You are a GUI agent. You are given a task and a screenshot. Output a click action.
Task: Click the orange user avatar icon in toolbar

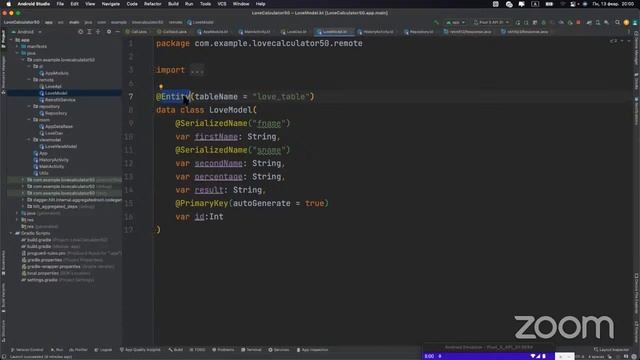(626, 22)
